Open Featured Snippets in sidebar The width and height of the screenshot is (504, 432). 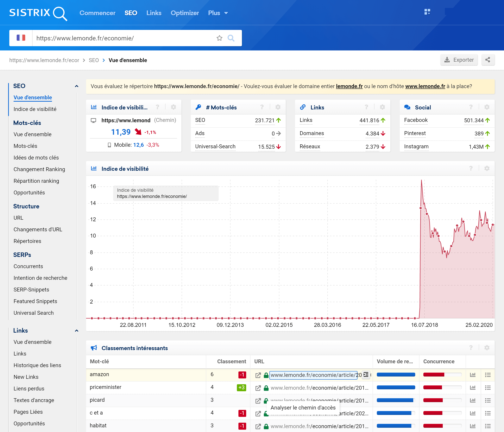35,301
